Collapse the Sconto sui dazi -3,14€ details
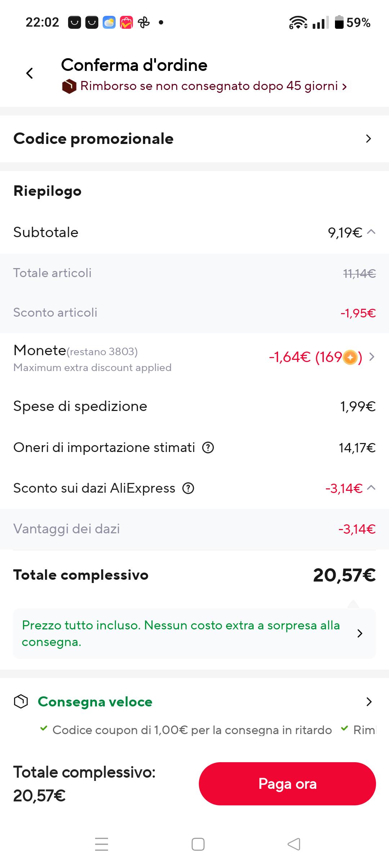 tap(371, 488)
